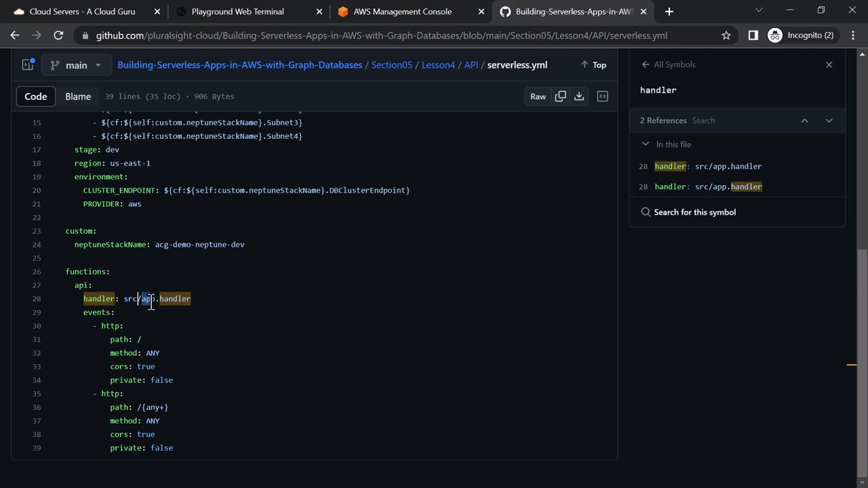
Task: Click Search for this symbol
Action: coord(694,212)
